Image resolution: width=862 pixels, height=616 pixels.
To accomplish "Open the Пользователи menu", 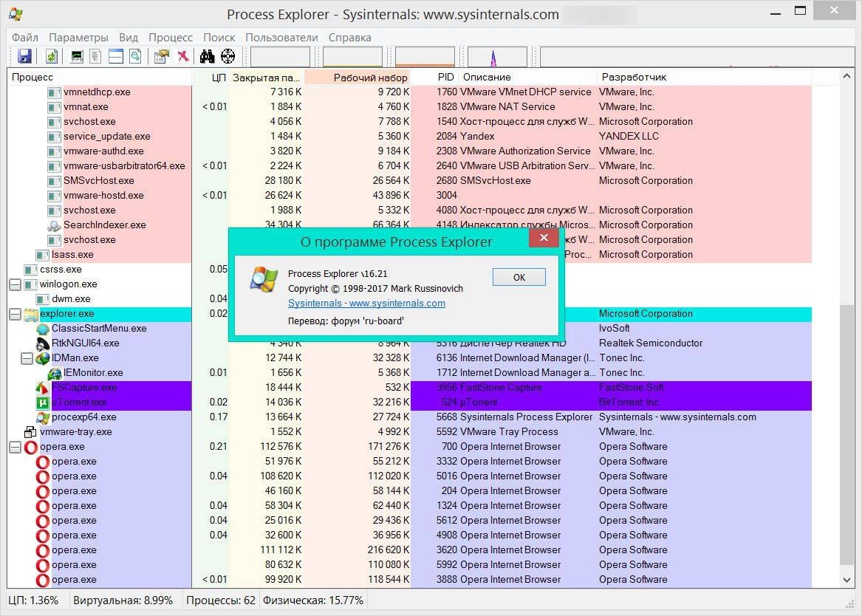I will pos(281,38).
